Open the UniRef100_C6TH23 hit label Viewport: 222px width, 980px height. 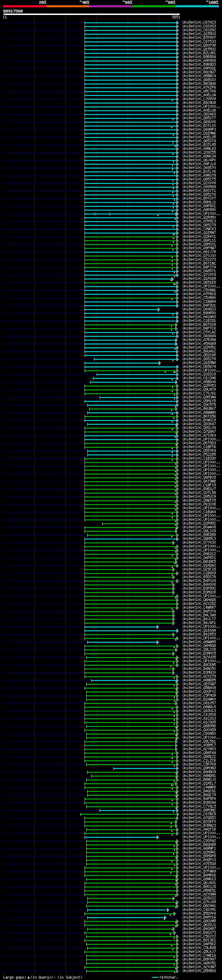(199, 23)
